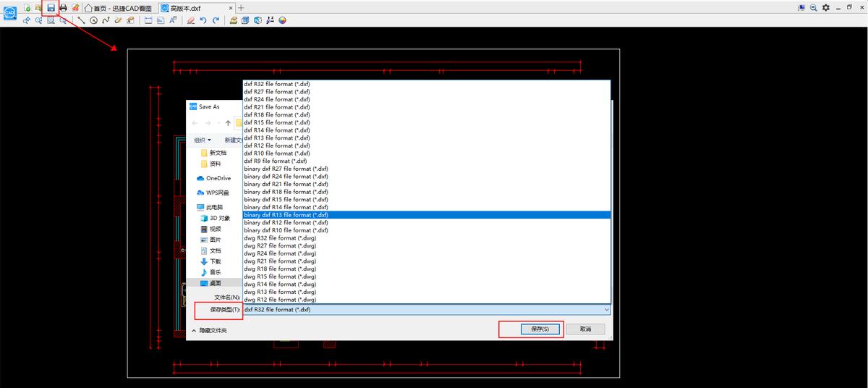Select the text annotation tool
Screen dimensions: 868x388
pos(173,20)
